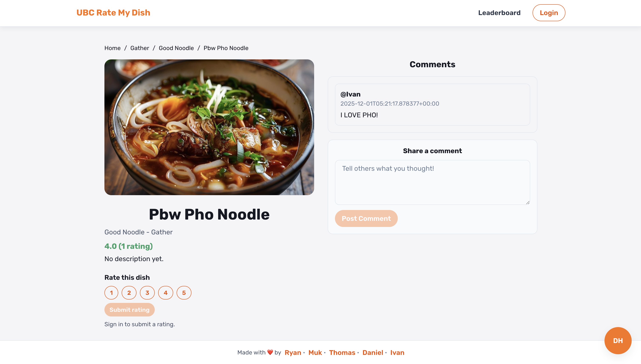Select rating 3 circle
Image resolution: width=641 pixels, height=364 pixels.
pos(147,293)
